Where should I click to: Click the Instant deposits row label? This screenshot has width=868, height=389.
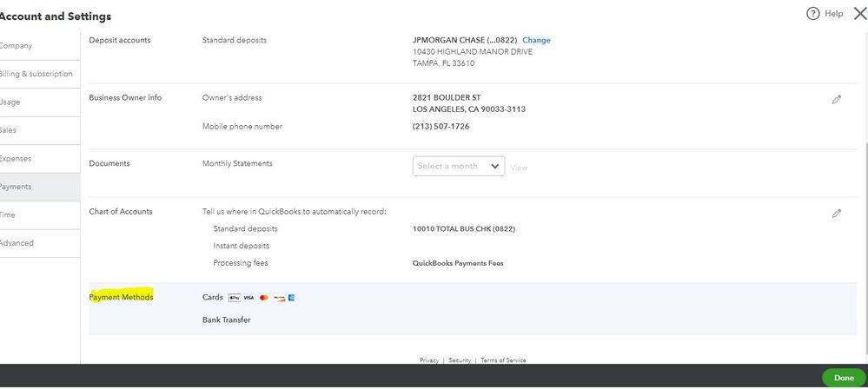pyautogui.click(x=242, y=246)
